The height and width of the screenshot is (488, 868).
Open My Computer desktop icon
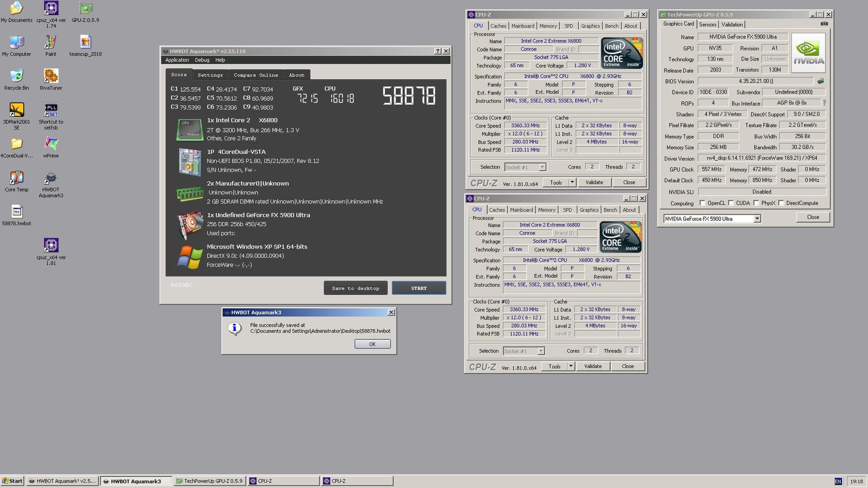pyautogui.click(x=17, y=46)
